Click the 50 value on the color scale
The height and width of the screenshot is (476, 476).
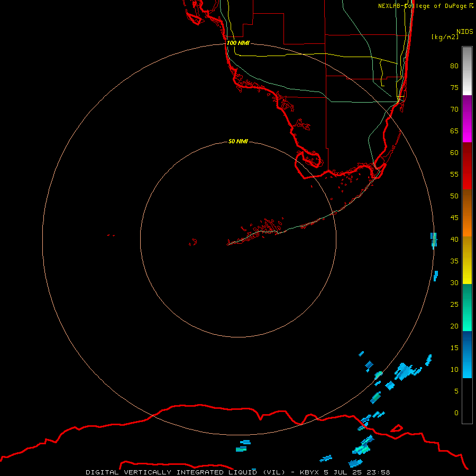tap(454, 196)
